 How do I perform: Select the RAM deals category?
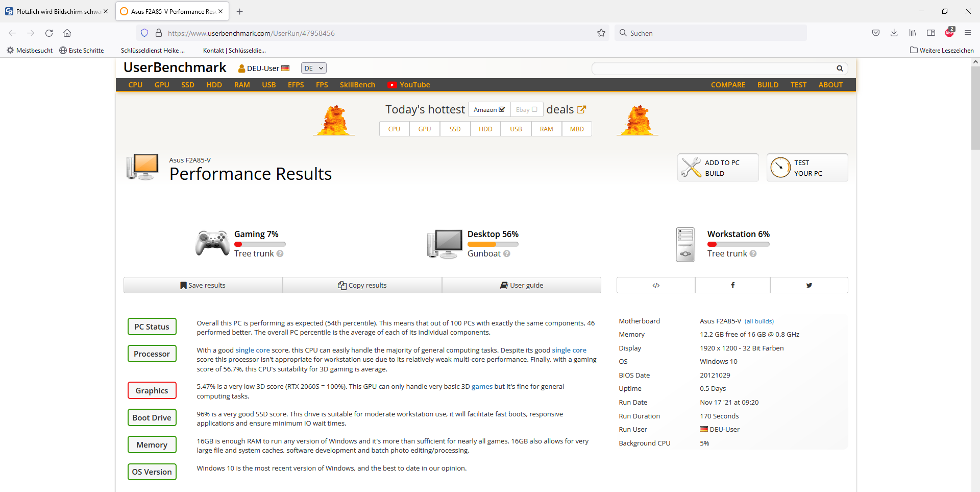point(546,129)
